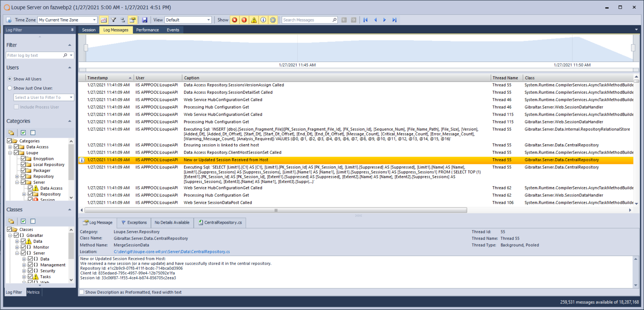Toggle the message details pane icon
Image resolution: width=644 pixels, height=310 pixels.
point(132,20)
